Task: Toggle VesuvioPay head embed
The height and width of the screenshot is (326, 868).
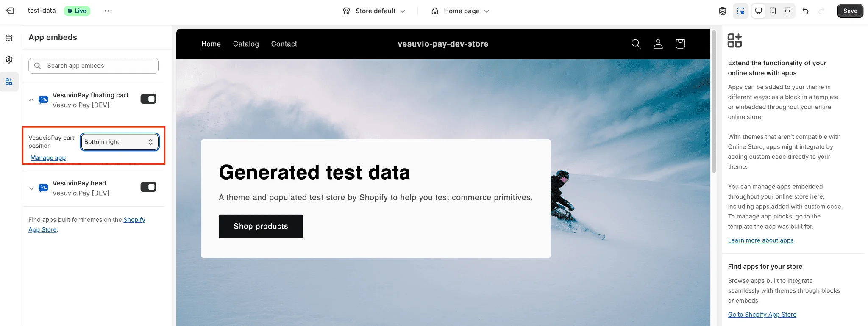Action: [x=148, y=187]
